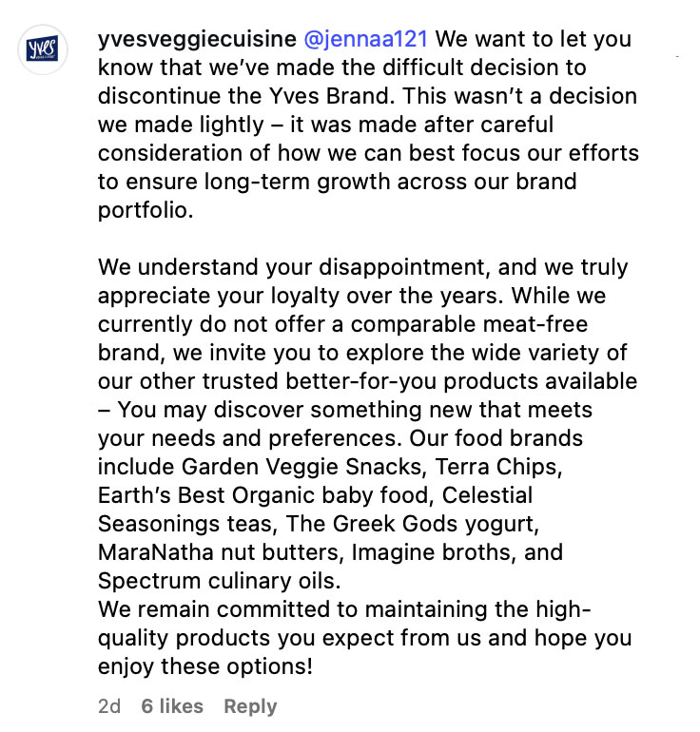700x732 pixels.
Task: Click 'better-for-you products available' phrase
Action: tap(461, 381)
